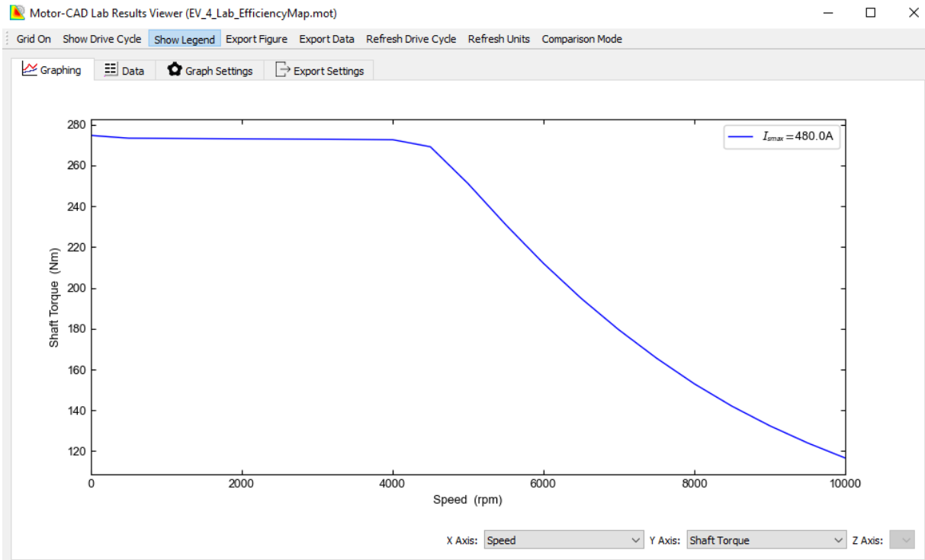925x560 pixels.
Task: Toggle Grid On in the toolbar
Action: click(34, 39)
